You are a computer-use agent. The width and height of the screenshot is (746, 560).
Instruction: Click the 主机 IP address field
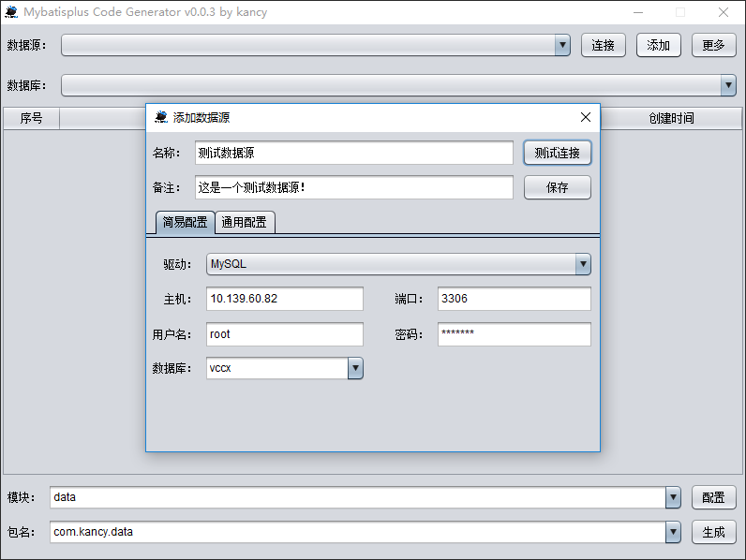click(x=284, y=299)
